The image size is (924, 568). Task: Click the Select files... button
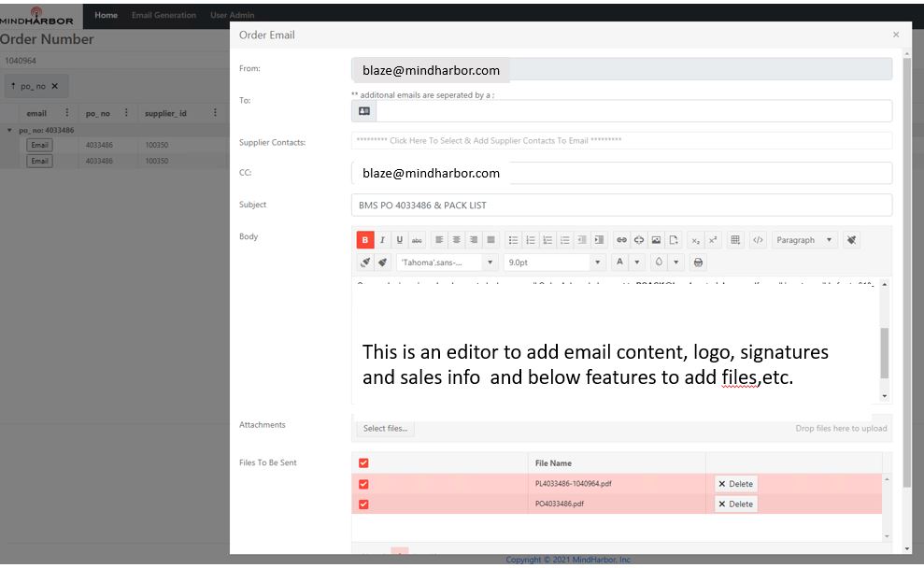pos(385,428)
